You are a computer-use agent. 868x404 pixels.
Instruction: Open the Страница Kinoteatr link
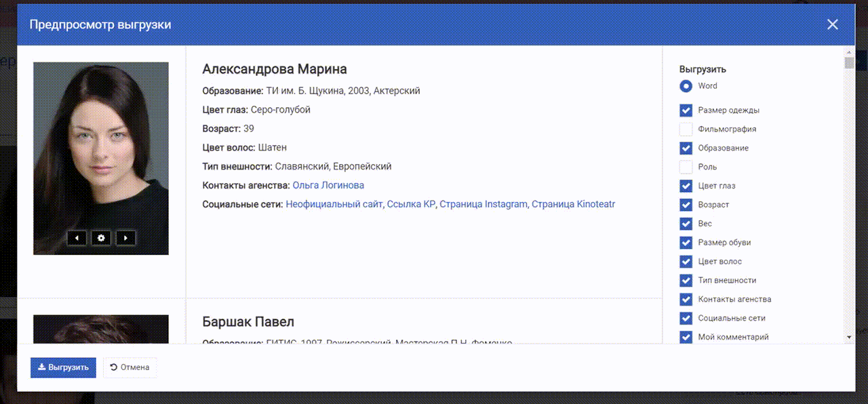[573, 204]
